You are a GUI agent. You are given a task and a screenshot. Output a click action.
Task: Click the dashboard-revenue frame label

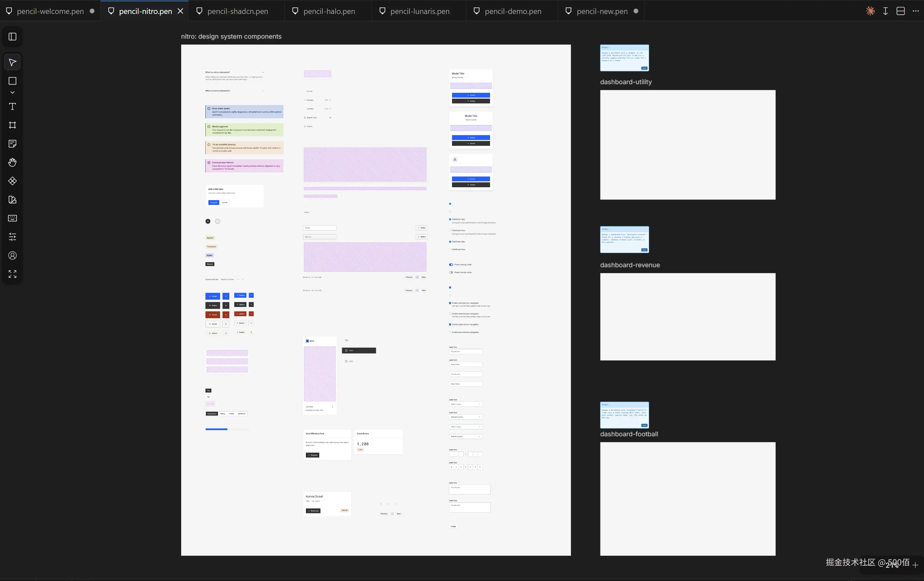(630, 265)
